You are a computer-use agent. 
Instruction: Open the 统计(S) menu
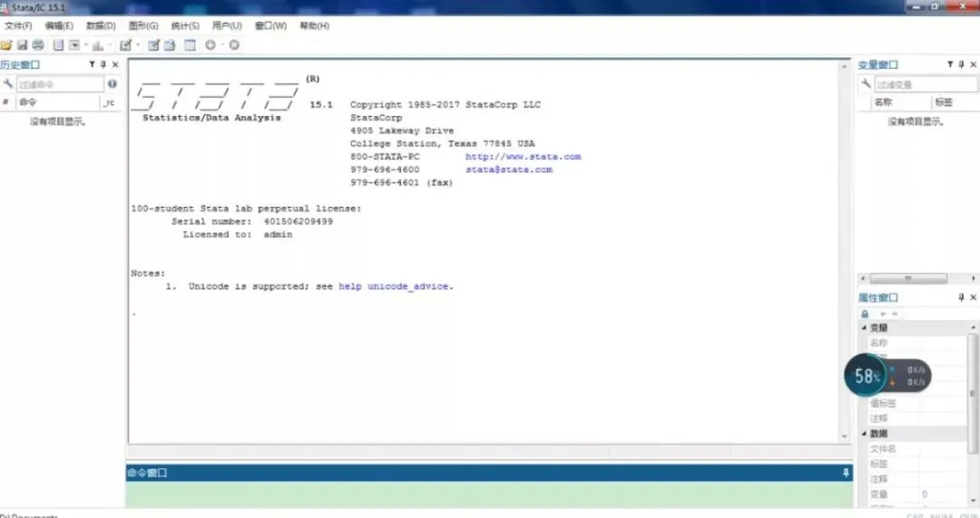coord(185,25)
